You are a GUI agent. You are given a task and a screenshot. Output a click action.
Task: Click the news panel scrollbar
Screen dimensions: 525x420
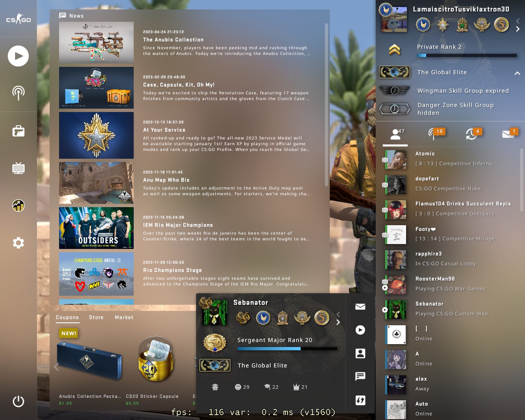(326, 105)
